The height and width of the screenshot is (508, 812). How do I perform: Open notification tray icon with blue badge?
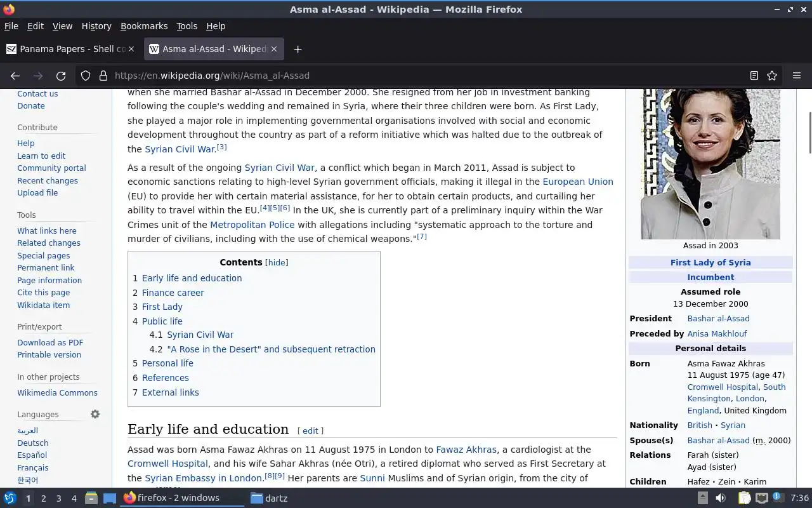pyautogui.click(x=778, y=498)
